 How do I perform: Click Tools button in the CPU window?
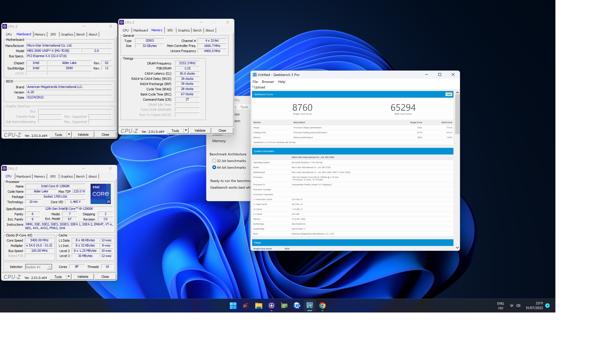[58, 277]
